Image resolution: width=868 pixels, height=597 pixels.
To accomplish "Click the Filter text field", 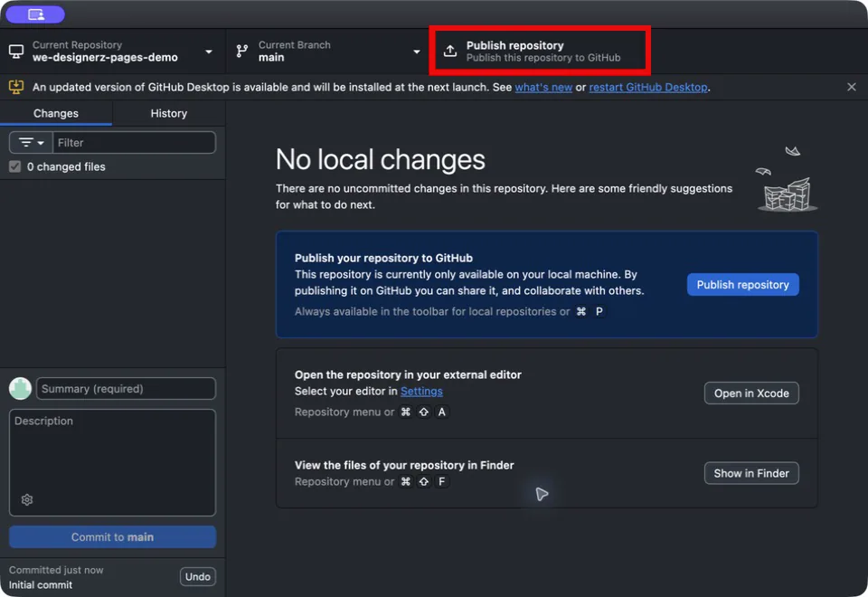I will coord(134,142).
